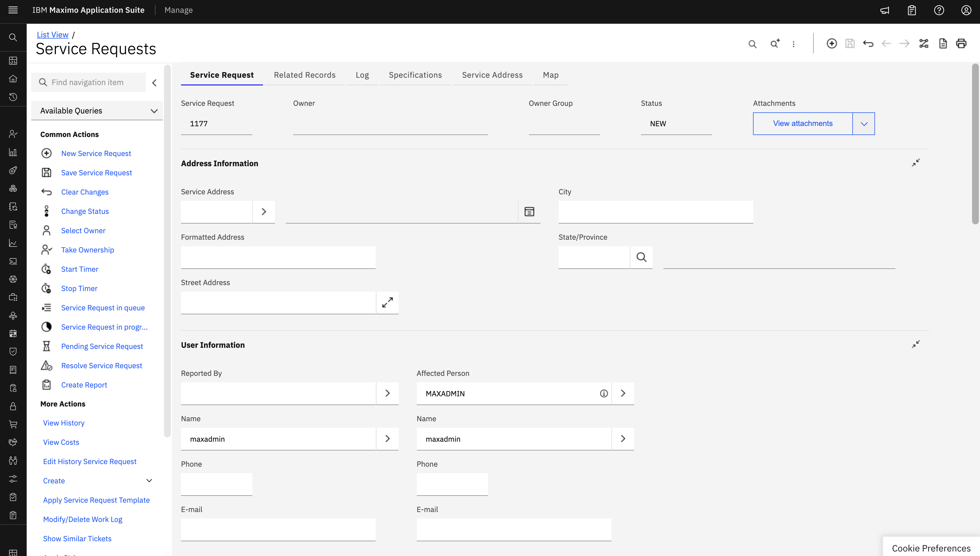Click Select Owner action
The width and height of the screenshot is (980, 556).
83,231
